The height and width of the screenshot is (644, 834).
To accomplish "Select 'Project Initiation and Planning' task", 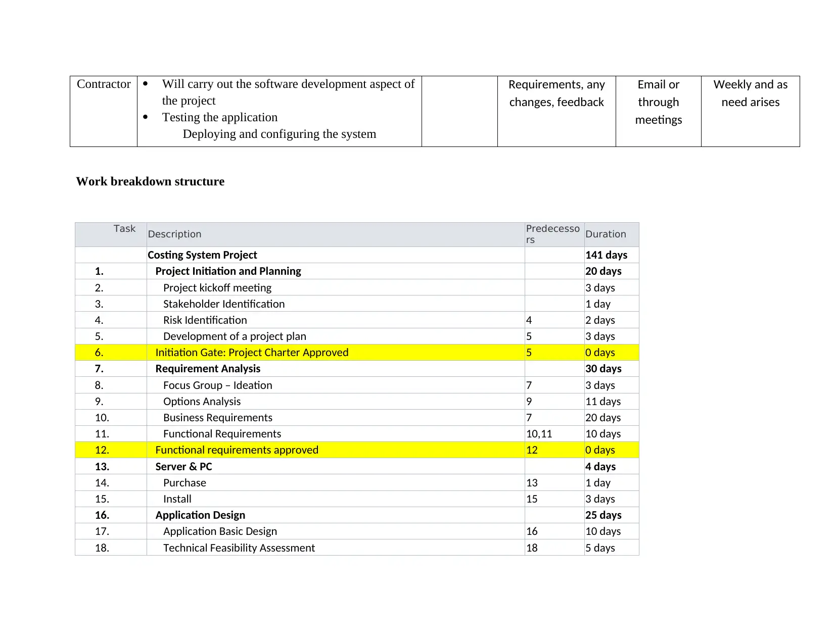I will 228,271.
